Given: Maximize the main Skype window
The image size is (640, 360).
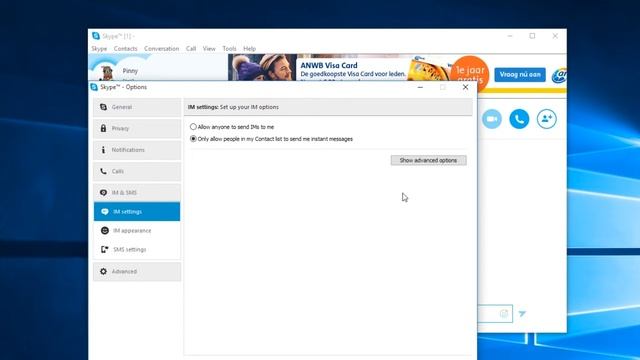Looking at the screenshot, I should pyautogui.click(x=532, y=36).
